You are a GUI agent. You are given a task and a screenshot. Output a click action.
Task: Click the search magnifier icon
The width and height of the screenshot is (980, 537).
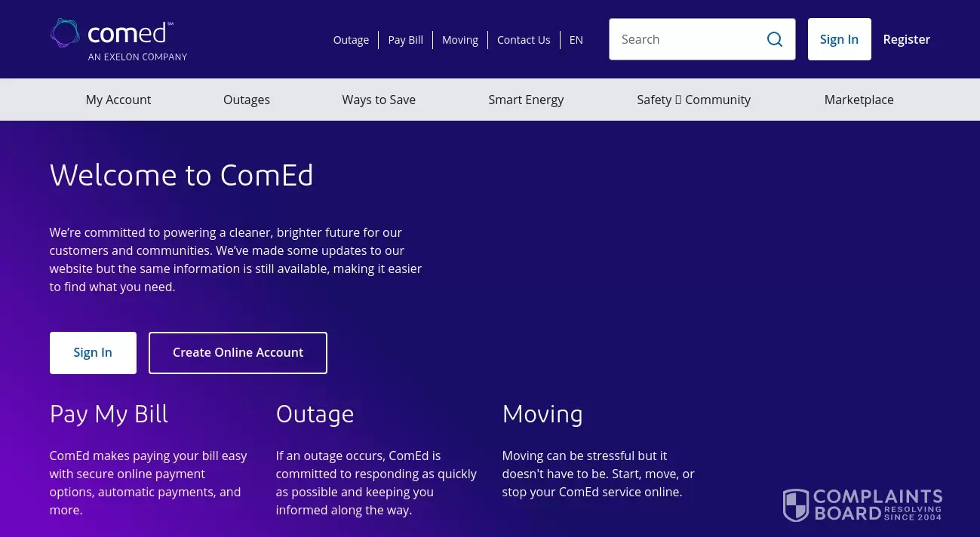coord(774,39)
